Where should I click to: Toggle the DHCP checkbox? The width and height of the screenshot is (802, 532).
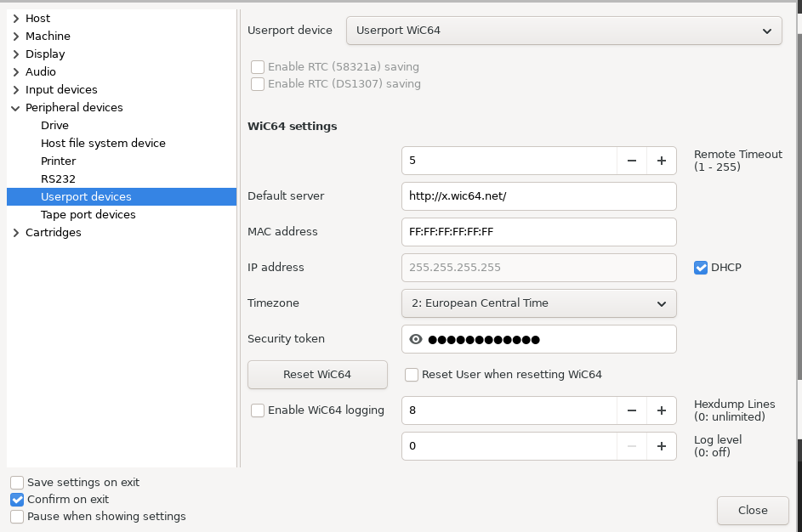701,268
